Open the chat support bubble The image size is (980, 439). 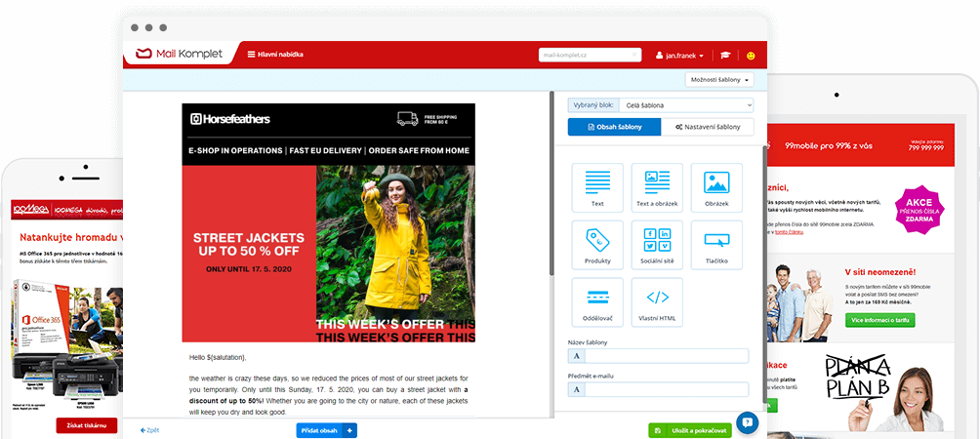[747, 422]
